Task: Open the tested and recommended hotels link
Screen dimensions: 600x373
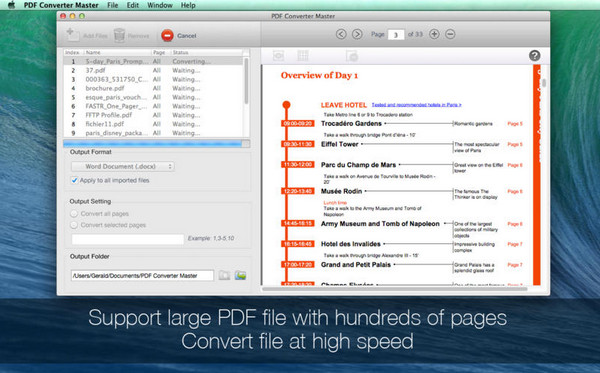Action: click(416, 104)
